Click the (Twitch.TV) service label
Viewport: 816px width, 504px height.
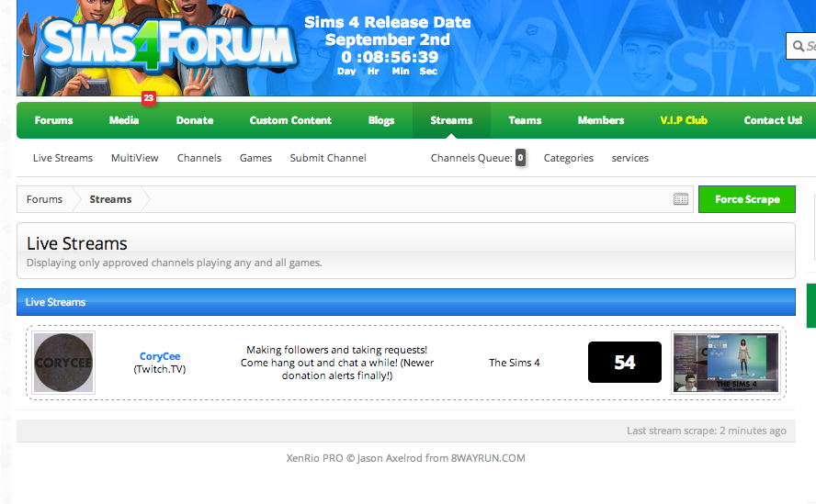160,369
